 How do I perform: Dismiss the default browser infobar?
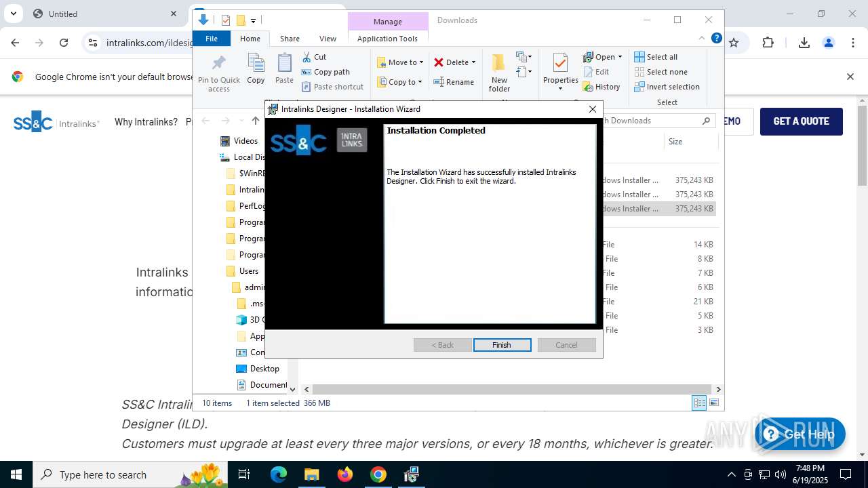pyautogui.click(x=850, y=77)
